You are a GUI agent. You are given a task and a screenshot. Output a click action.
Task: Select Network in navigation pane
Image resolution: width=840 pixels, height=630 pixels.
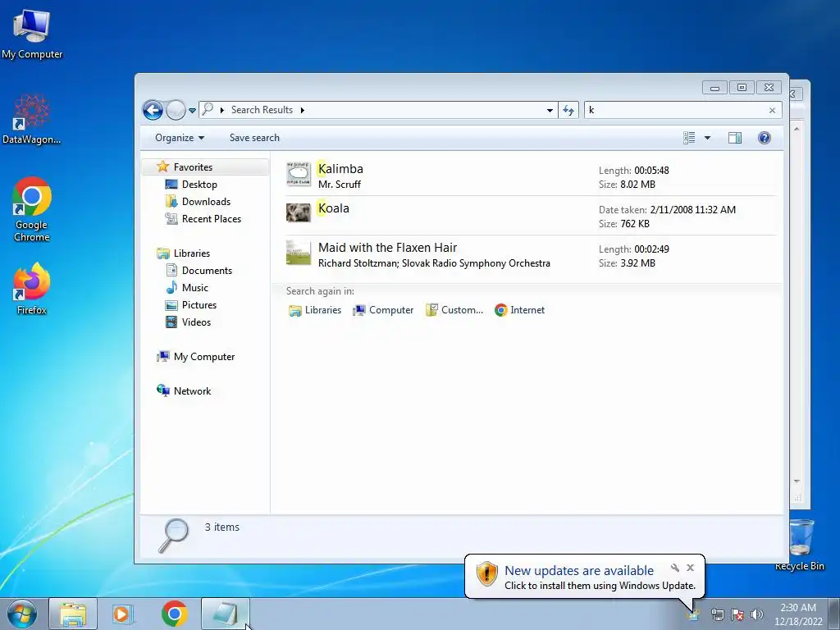tap(192, 391)
